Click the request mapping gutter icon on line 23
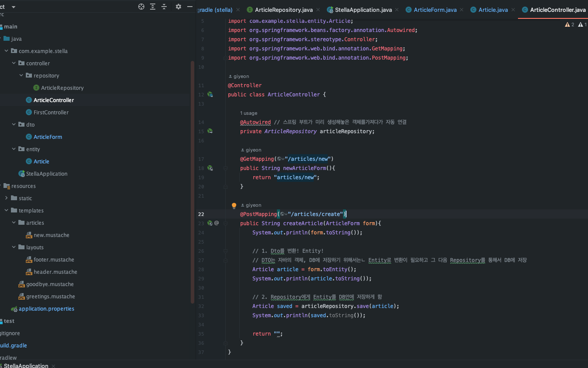The image size is (588, 368). pos(210,223)
